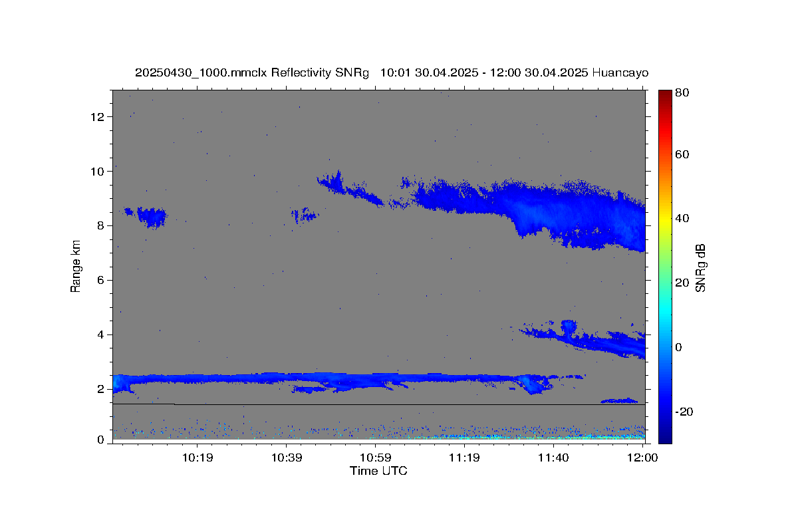Click the 4 km range tick label
The image size is (798, 532).
pos(100,335)
